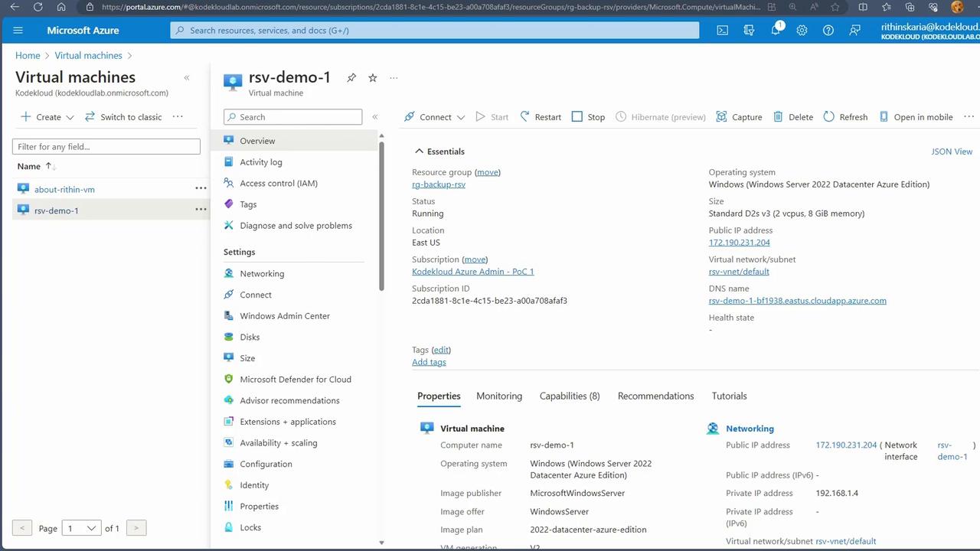Viewport: 980px width, 551px height.
Task: Capture the virtual machine image
Action: click(x=739, y=117)
